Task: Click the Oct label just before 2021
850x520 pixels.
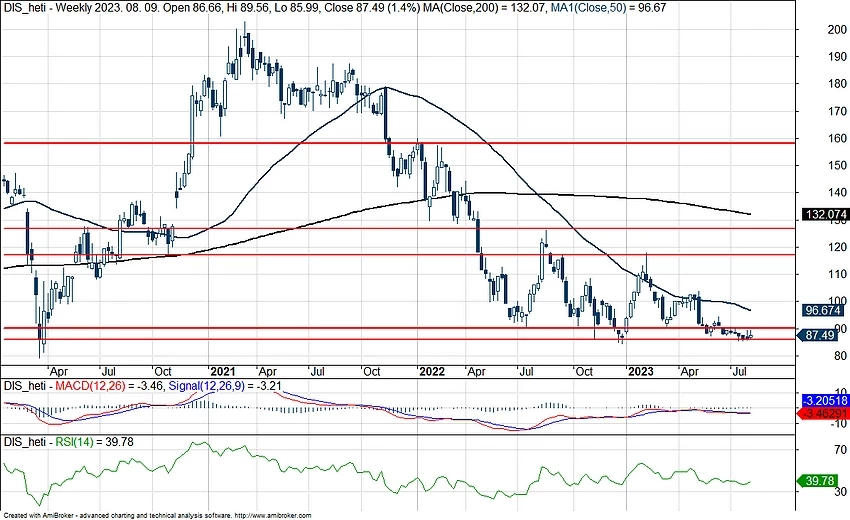Action: [163, 371]
